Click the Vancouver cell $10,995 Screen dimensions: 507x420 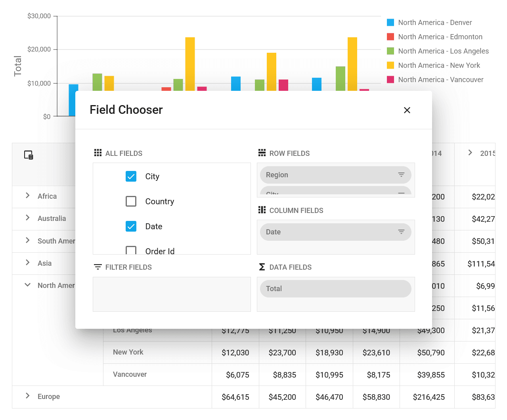pos(329,375)
